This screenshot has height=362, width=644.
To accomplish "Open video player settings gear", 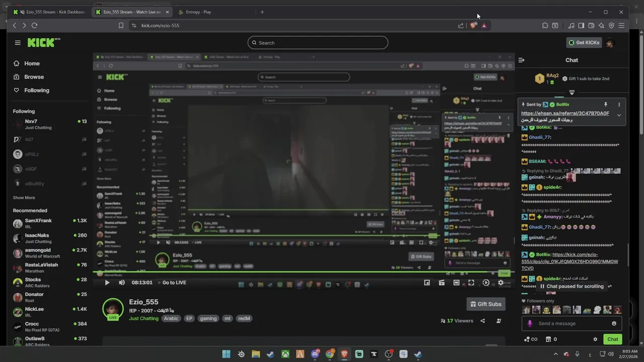I will click(500, 283).
